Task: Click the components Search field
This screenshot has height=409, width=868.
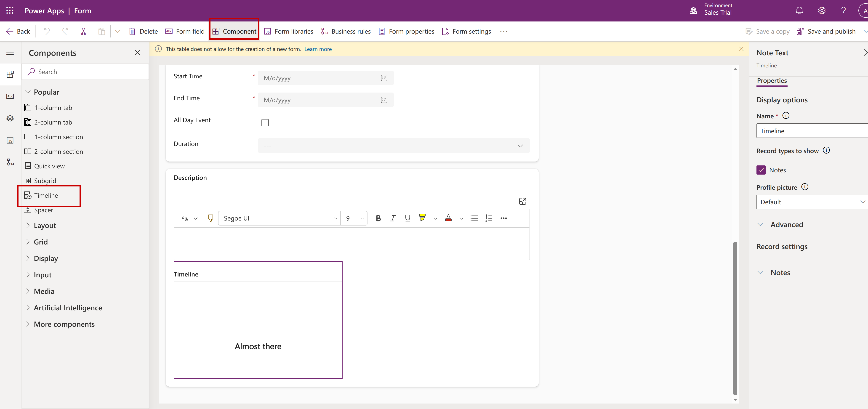Action: (x=85, y=72)
